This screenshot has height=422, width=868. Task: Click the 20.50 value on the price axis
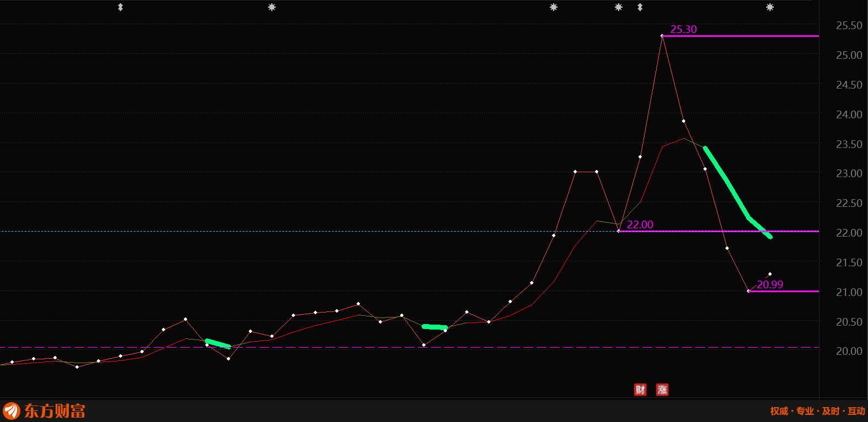849,322
